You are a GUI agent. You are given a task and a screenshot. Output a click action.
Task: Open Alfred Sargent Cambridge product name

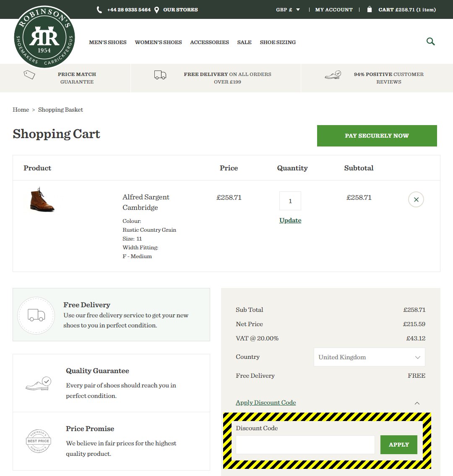coord(146,202)
